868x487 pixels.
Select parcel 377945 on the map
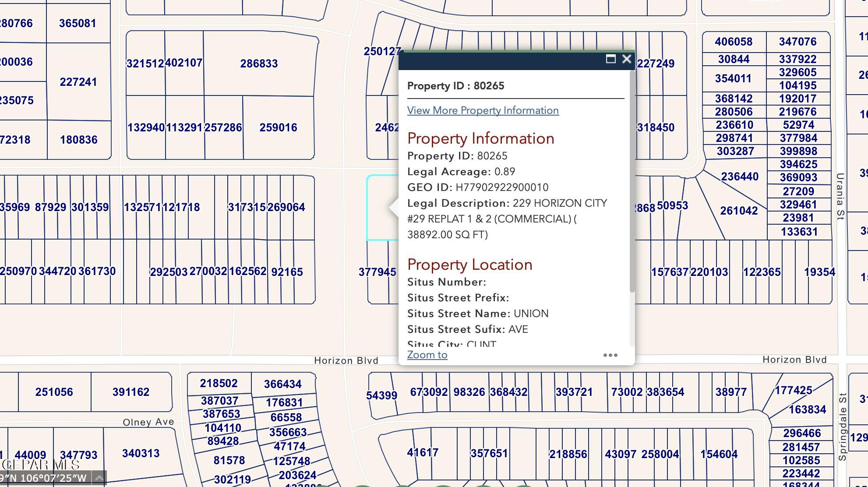pos(377,272)
